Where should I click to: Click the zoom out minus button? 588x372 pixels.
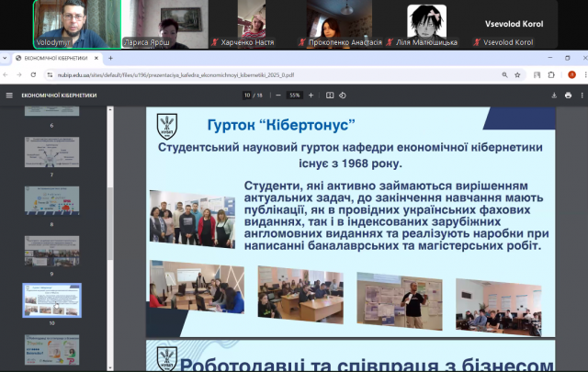[x=279, y=95]
